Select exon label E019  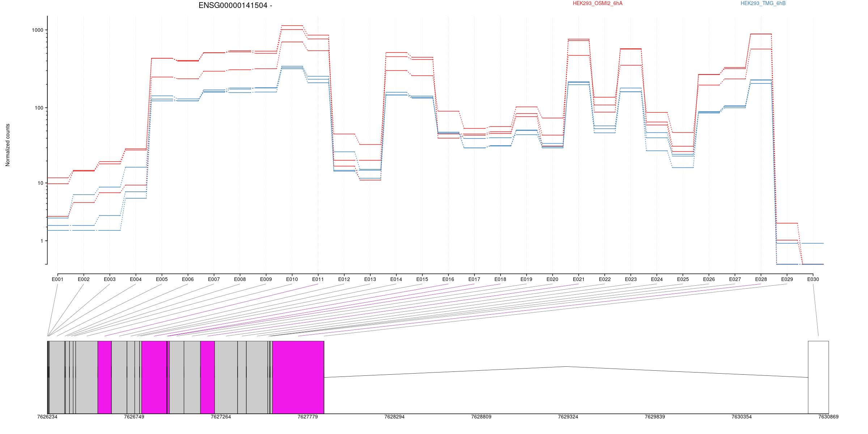click(x=526, y=279)
